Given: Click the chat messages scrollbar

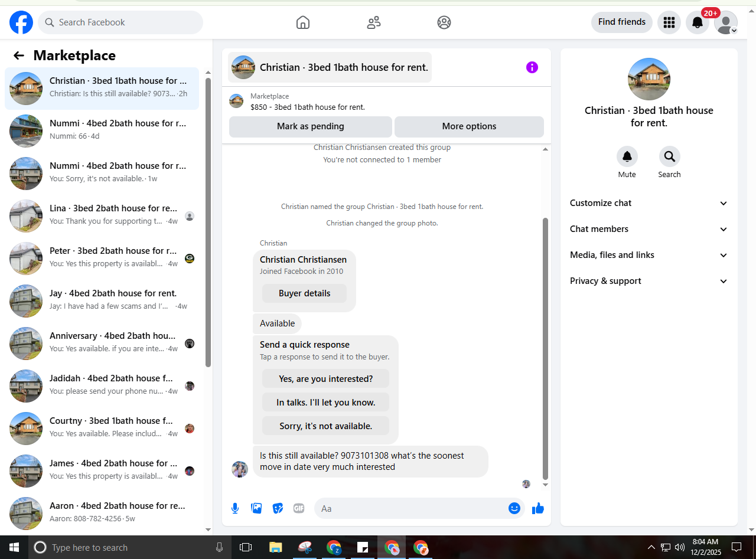Looking at the screenshot, I should (545, 348).
